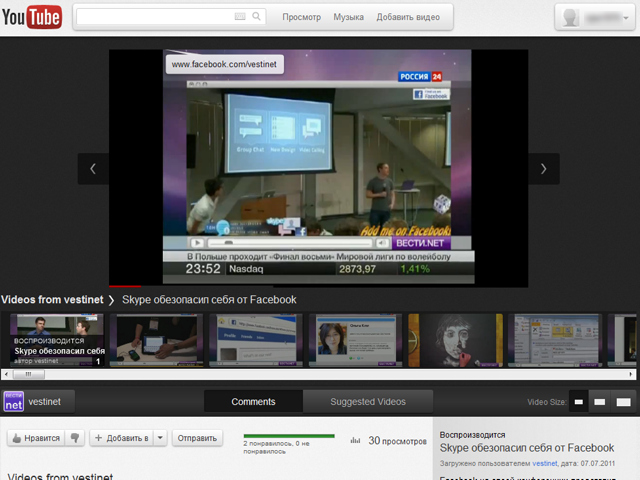
Task: Switch to the Suggested Videos tab
Action: pos(368,402)
